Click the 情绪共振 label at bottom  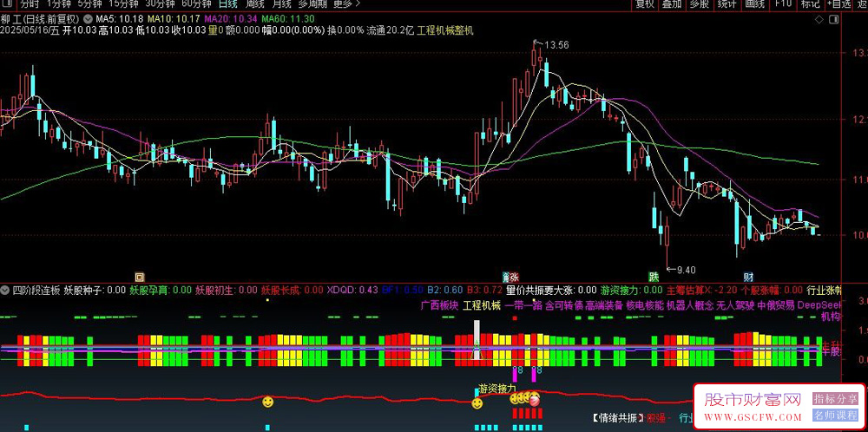click(618, 418)
